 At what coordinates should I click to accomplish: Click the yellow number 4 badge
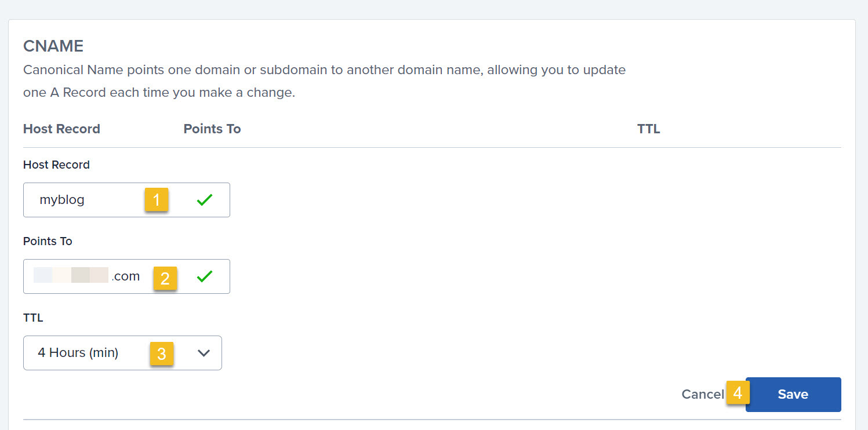tap(738, 392)
